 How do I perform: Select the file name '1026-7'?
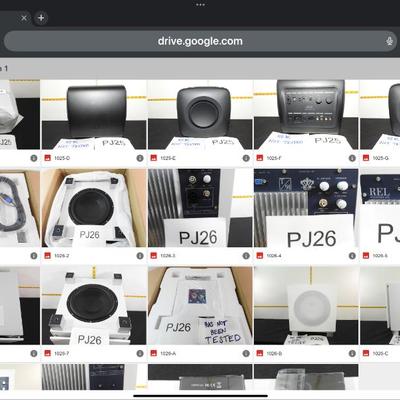click(61, 353)
